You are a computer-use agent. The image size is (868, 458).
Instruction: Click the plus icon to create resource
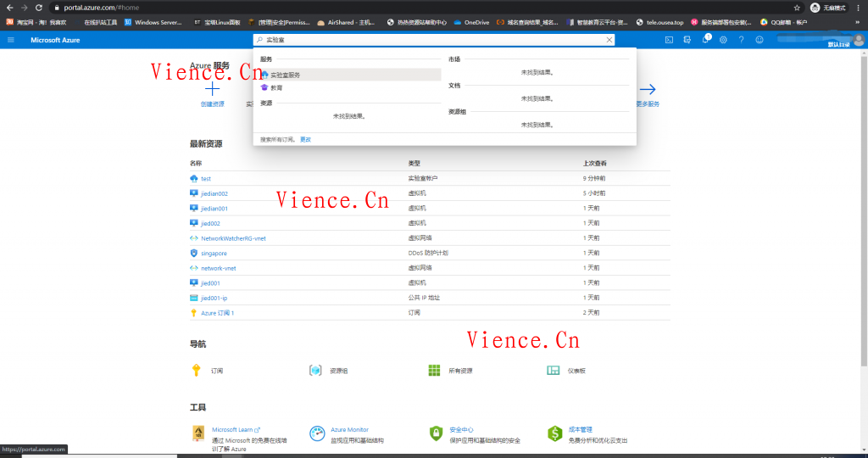[x=212, y=89]
